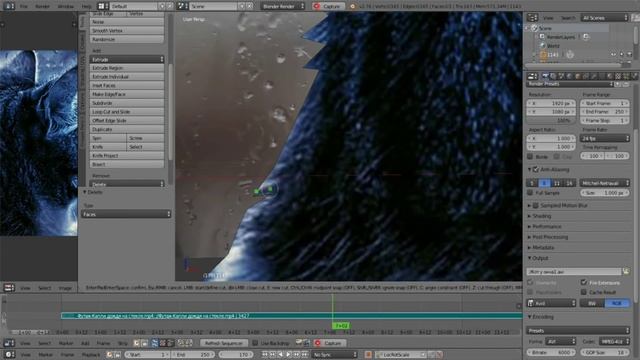
Task: Open the Blender Render engine dropdown
Action: pyautogui.click(x=283, y=6)
